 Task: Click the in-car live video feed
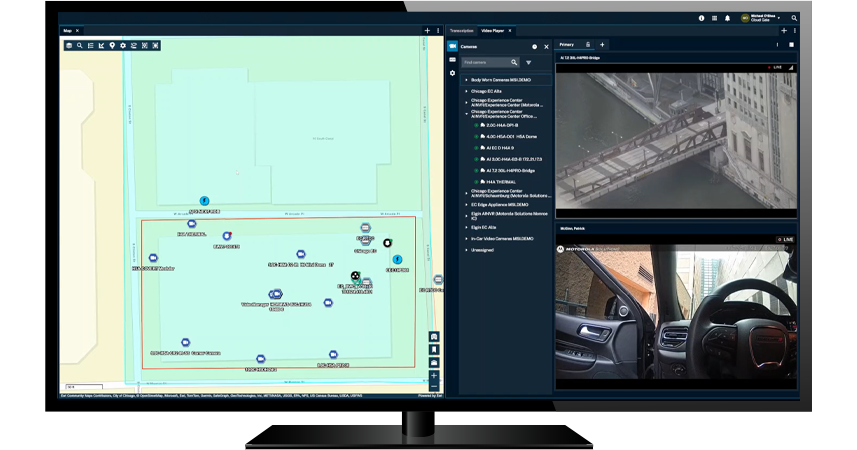point(676,312)
